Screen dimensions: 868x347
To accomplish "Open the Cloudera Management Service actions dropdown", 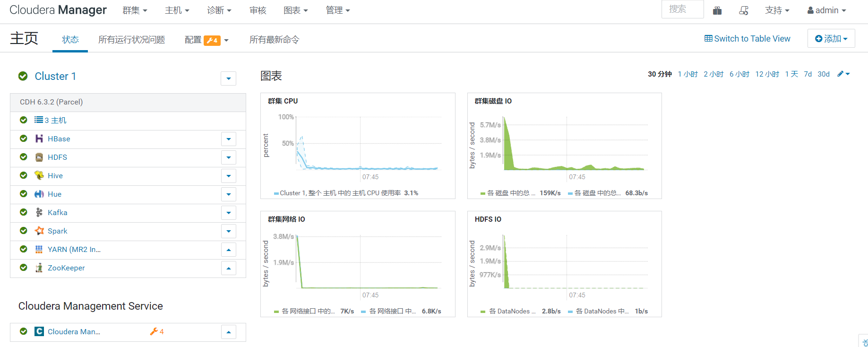I will click(229, 332).
